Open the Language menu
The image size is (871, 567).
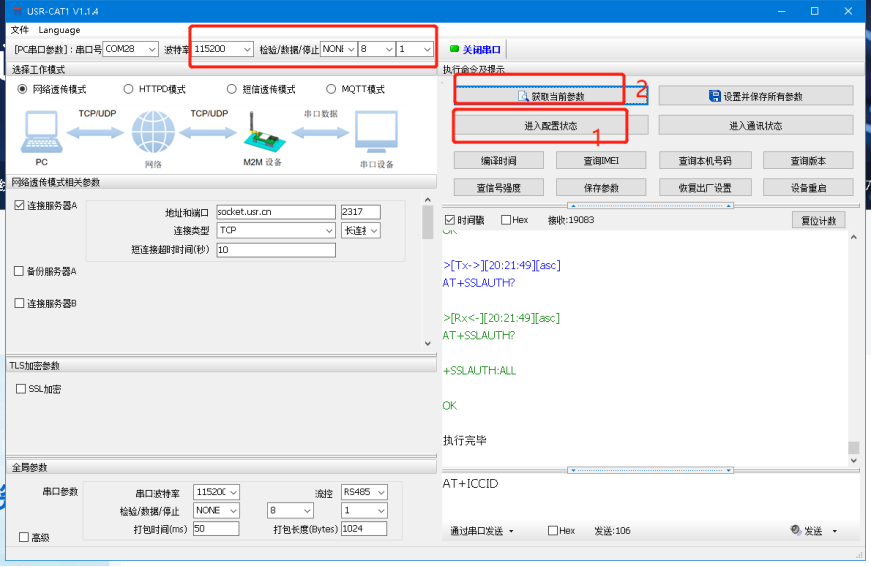[59, 30]
